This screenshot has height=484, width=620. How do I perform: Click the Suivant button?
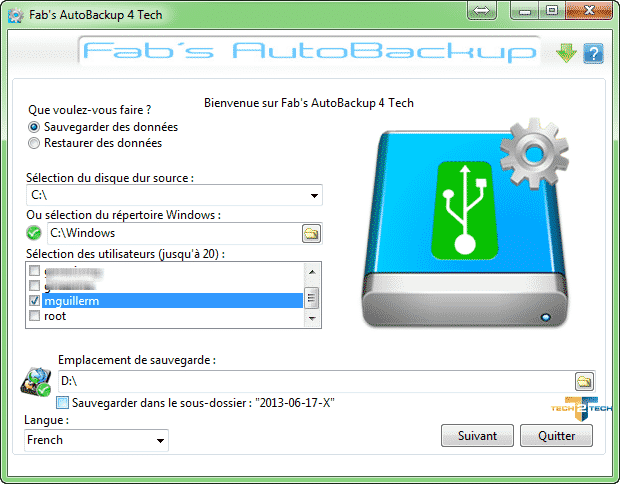click(x=477, y=436)
